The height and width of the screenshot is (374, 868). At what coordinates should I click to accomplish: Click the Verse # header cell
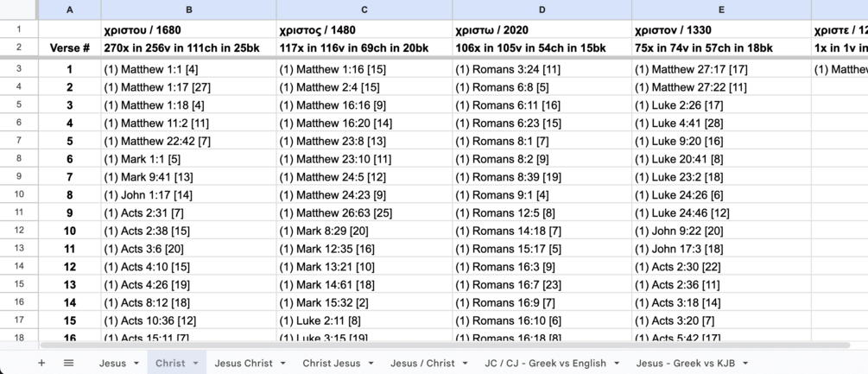click(70, 48)
